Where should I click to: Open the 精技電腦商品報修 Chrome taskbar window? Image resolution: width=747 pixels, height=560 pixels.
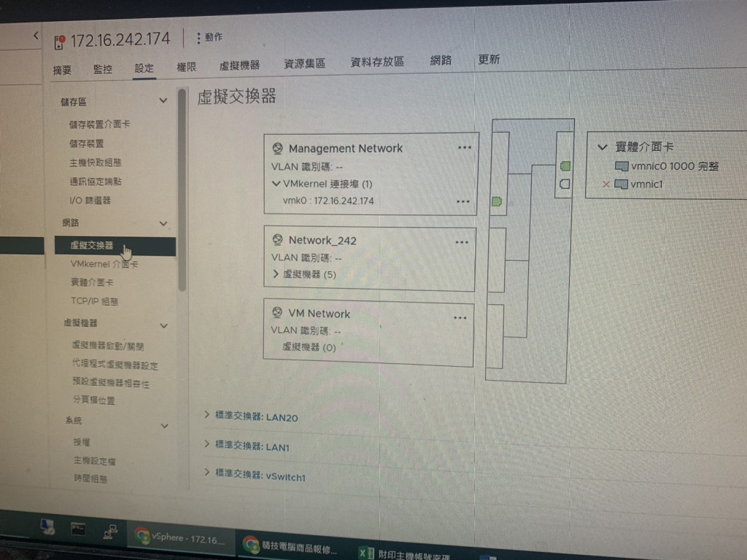292,547
